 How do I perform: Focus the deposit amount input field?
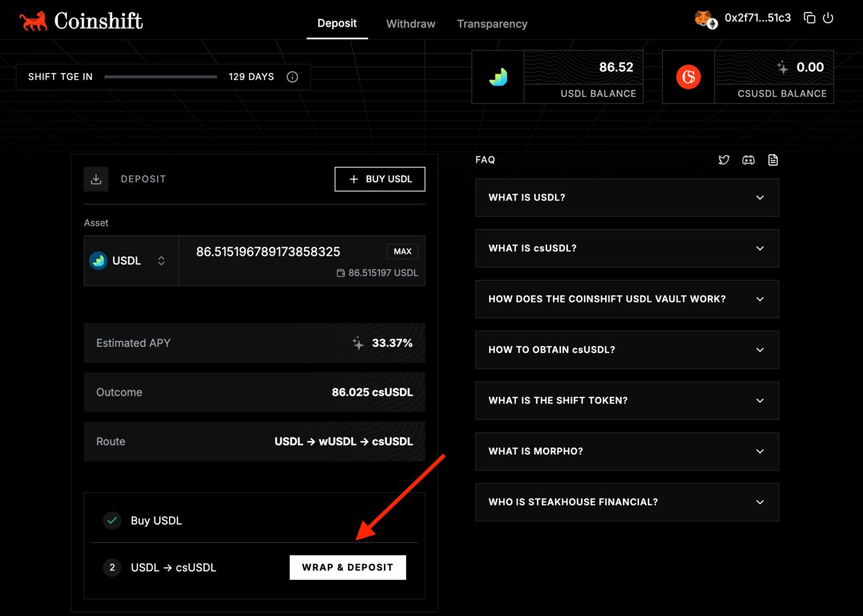pyautogui.click(x=268, y=252)
